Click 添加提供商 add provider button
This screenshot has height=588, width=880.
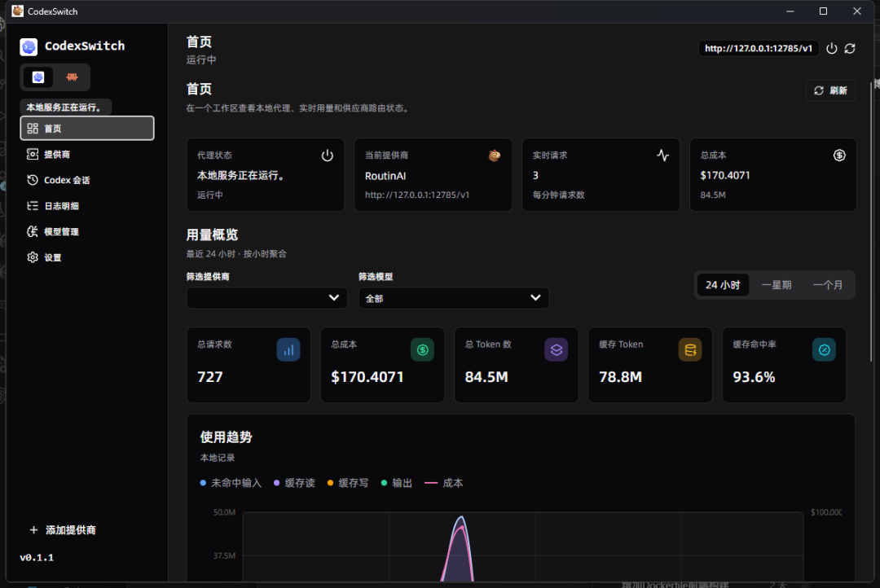point(63,530)
